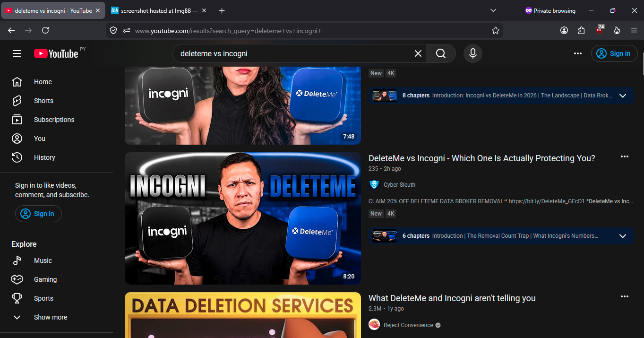Click the Sign in button in the header

click(x=614, y=53)
